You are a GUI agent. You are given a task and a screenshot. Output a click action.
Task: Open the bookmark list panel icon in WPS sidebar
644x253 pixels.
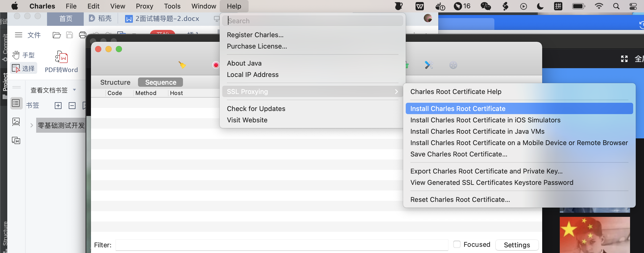(x=16, y=103)
